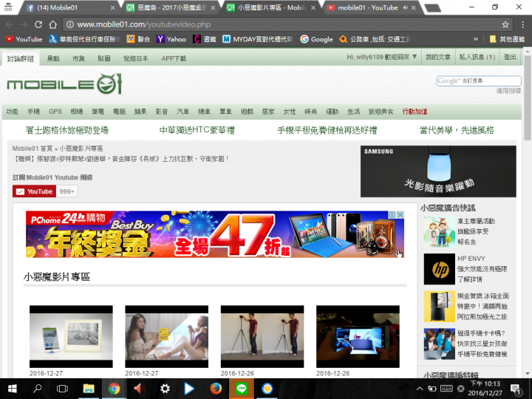Show hidden tray icons chevron
This screenshot has height=399, width=532.
(420, 389)
